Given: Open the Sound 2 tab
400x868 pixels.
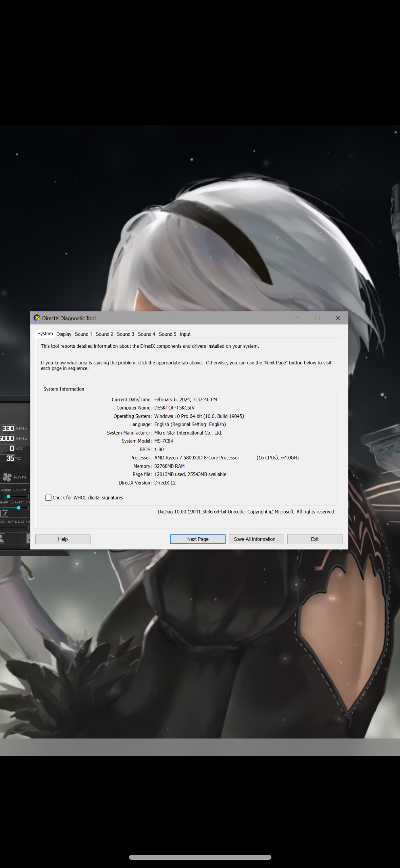Looking at the screenshot, I should [x=104, y=334].
